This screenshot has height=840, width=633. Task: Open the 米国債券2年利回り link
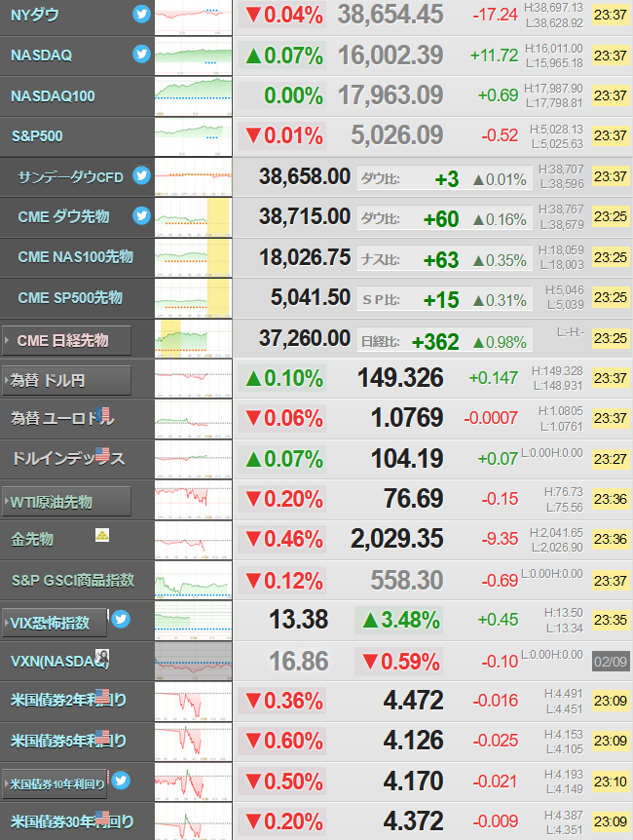pyautogui.click(x=68, y=701)
